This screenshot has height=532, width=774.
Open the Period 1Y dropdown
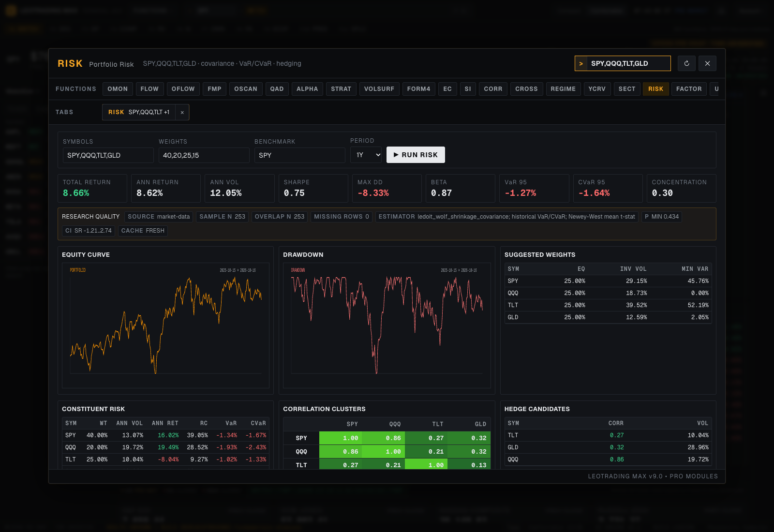pos(366,155)
